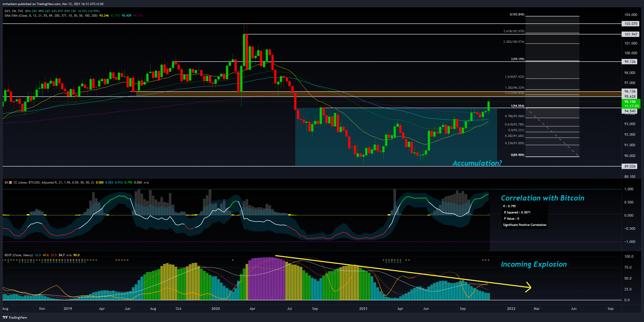Click the Nov label on time axis

[42, 308]
